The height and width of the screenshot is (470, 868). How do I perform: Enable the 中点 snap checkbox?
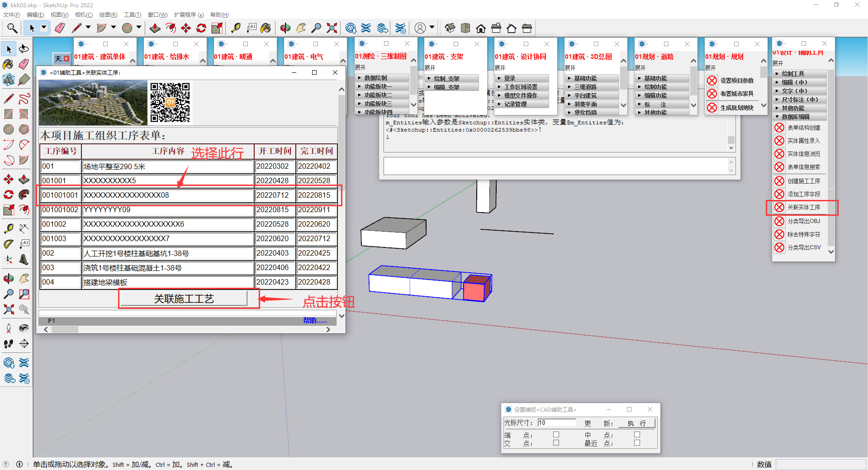click(637, 435)
